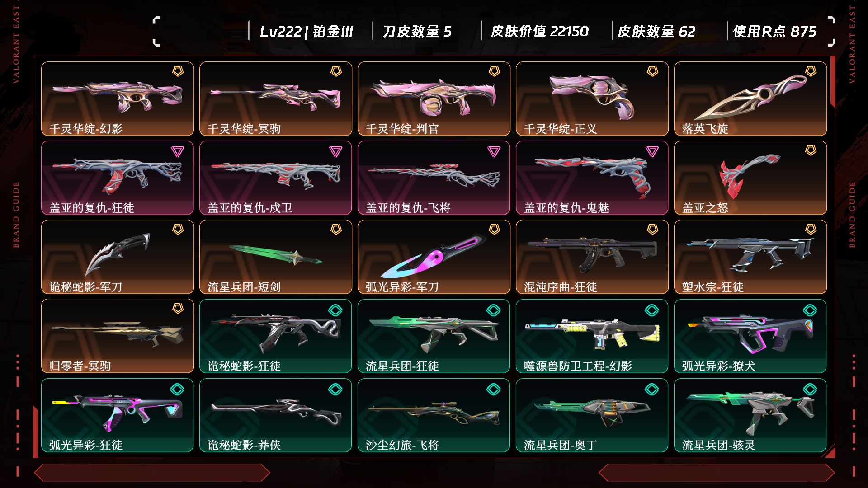Click the purple triangle icon on 盖亚的复仇-鬼魅
The width and height of the screenshot is (868, 488).
(x=652, y=151)
